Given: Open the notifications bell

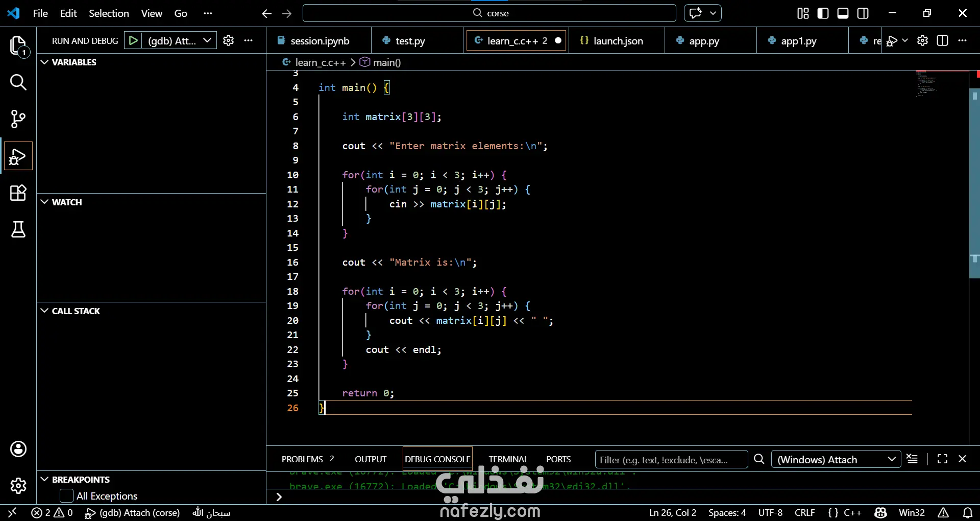Looking at the screenshot, I should 968,512.
